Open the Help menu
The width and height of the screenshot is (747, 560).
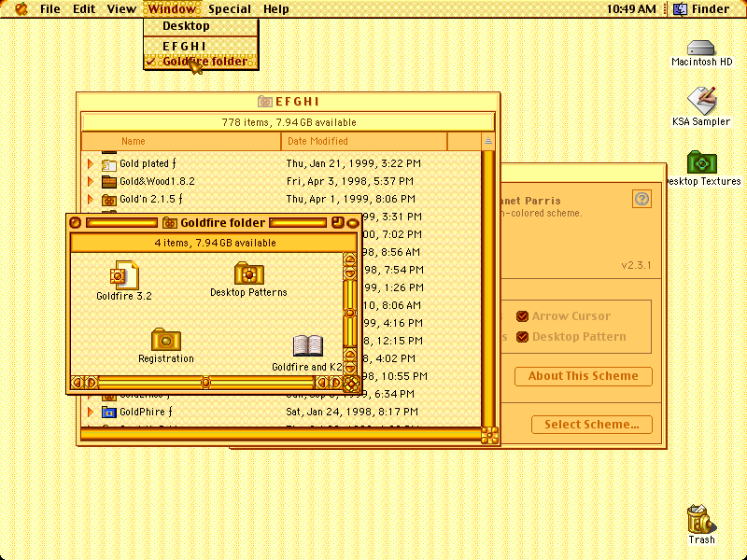[x=276, y=9]
